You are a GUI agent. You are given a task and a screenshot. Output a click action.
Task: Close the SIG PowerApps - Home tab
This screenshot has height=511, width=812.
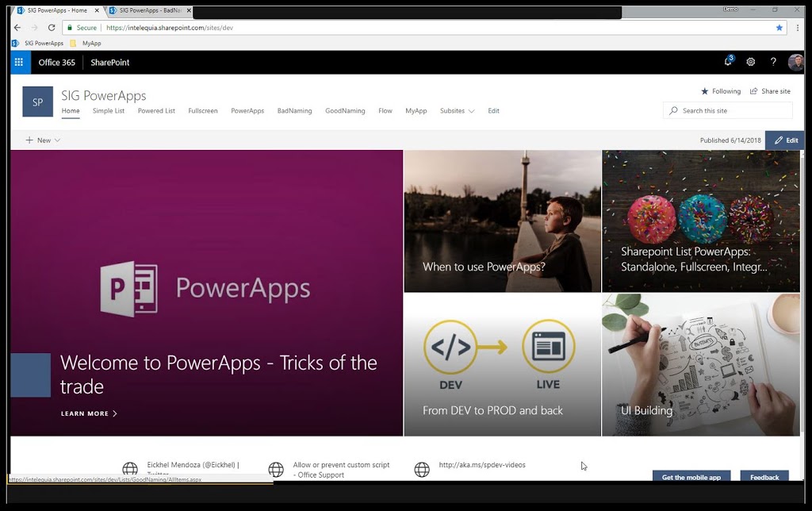(97, 10)
